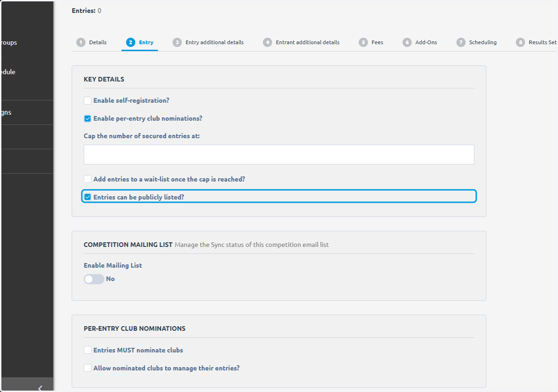Open the Results Set tab

click(x=536, y=42)
